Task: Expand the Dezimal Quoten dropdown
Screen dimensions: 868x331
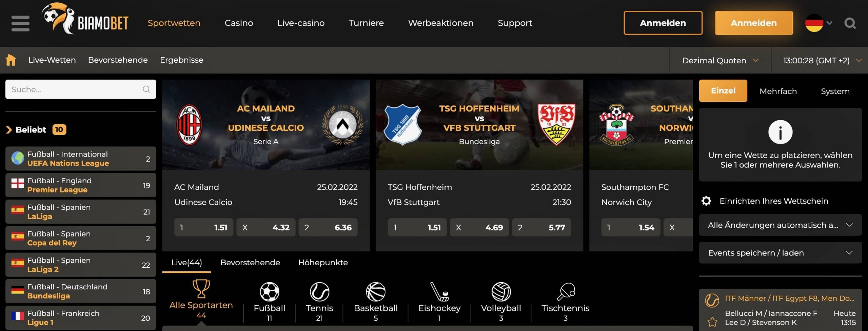Action: tap(720, 60)
